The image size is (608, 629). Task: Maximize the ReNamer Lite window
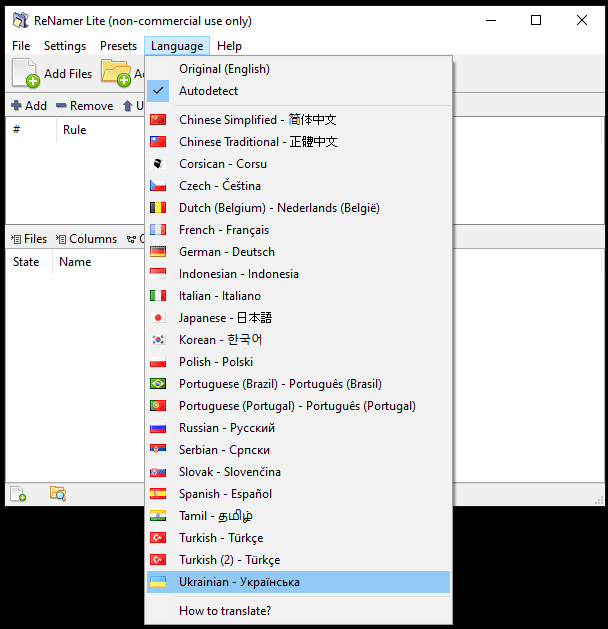pos(536,20)
